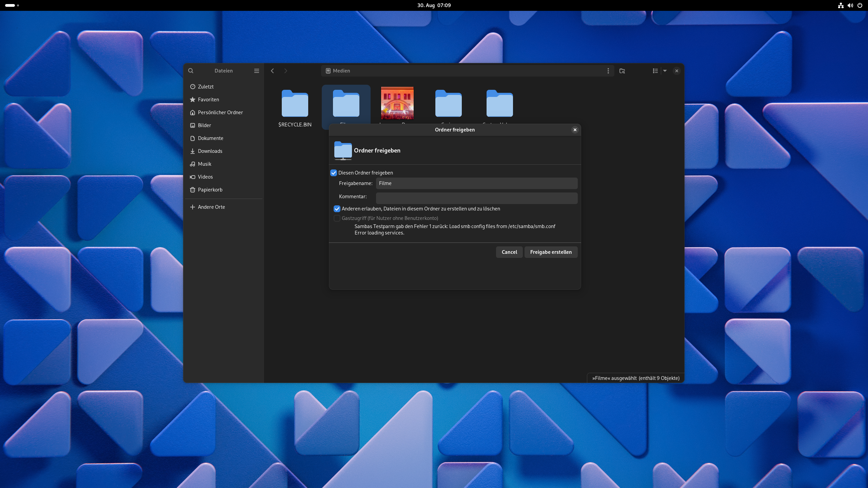
Task: Toggle Anderen erlauben checkbox
Action: 337,209
